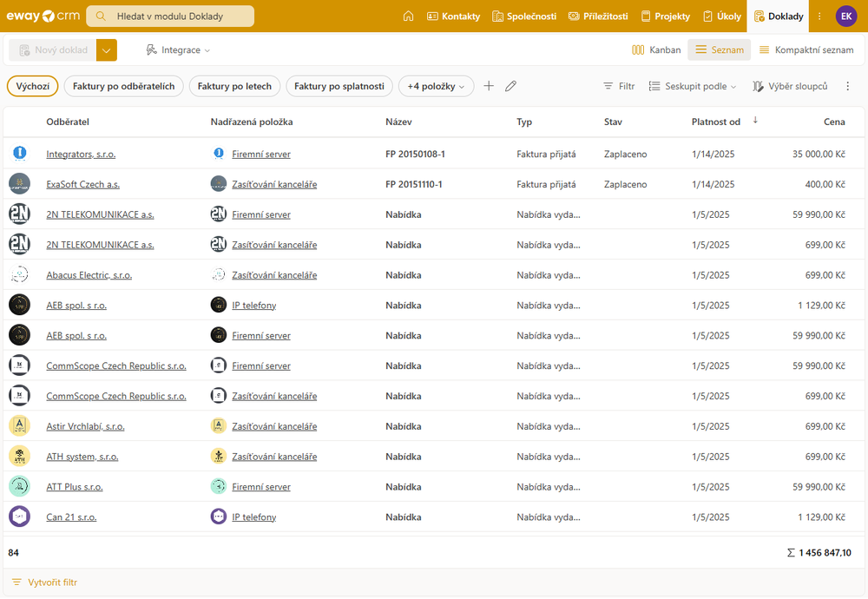The height and width of the screenshot is (599, 868).
Task: Switch to Kanban view
Action: [656, 50]
